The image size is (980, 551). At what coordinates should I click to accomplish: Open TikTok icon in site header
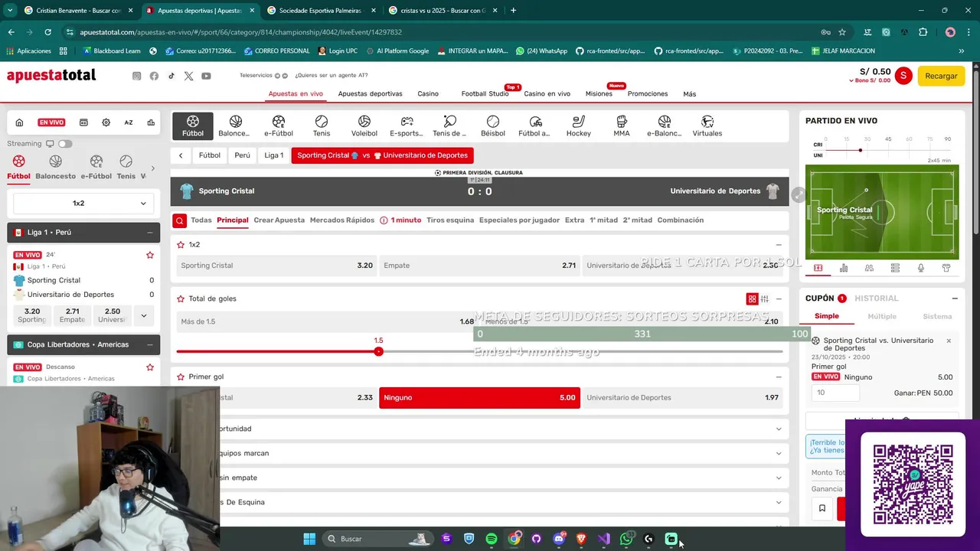[171, 76]
